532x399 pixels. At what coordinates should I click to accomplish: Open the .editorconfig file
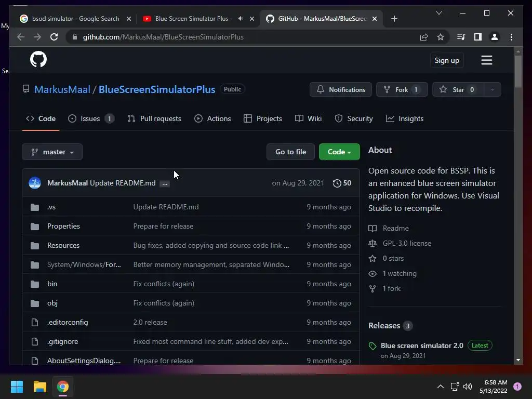(68, 322)
